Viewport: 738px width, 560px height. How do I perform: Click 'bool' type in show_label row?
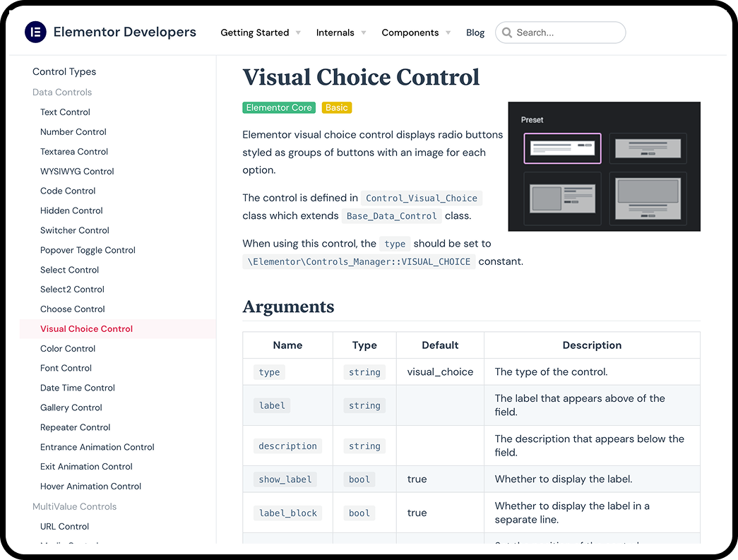(x=359, y=479)
